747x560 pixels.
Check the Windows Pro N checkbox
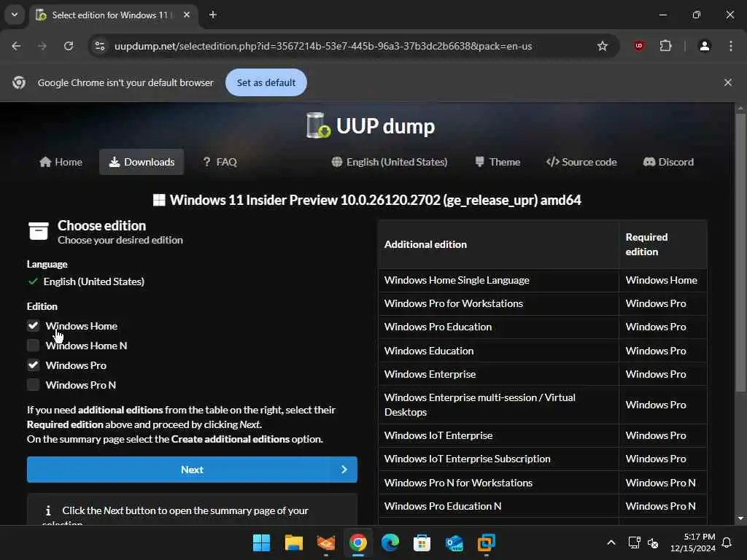(x=33, y=385)
